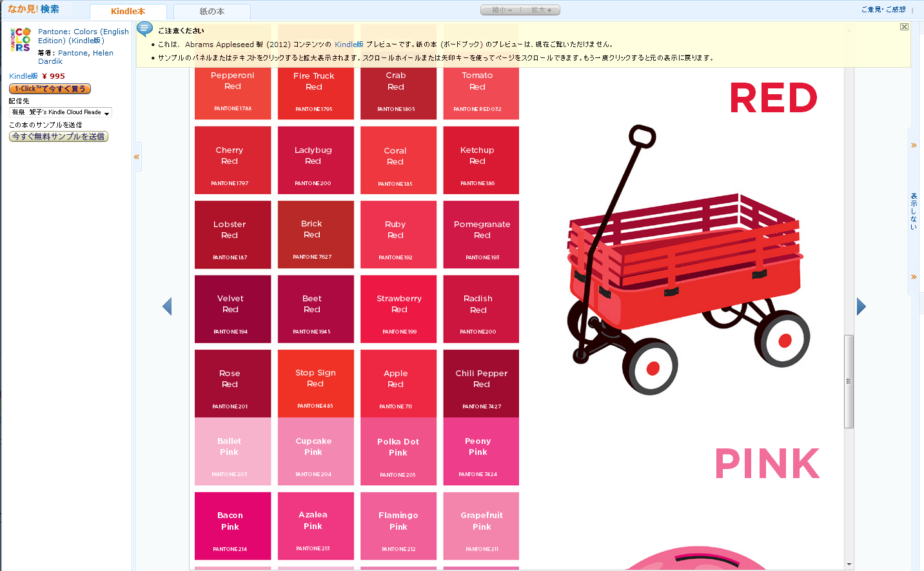
Task: Select the Velvet Red swatch
Action: pyautogui.click(x=233, y=309)
